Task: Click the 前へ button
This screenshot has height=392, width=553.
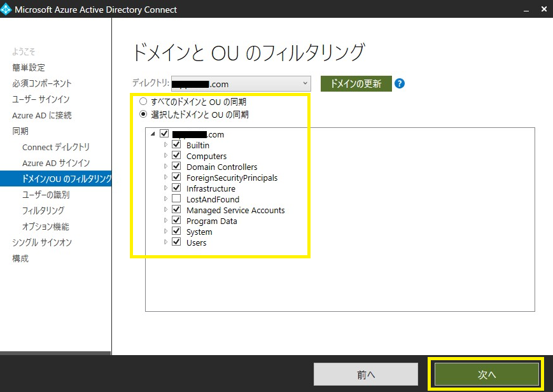Action: 366,374
